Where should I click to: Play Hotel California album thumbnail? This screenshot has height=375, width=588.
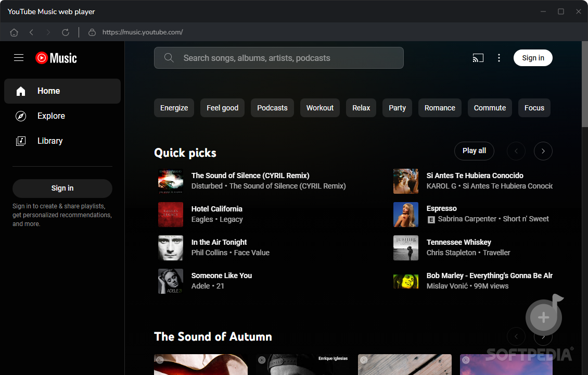point(171,215)
